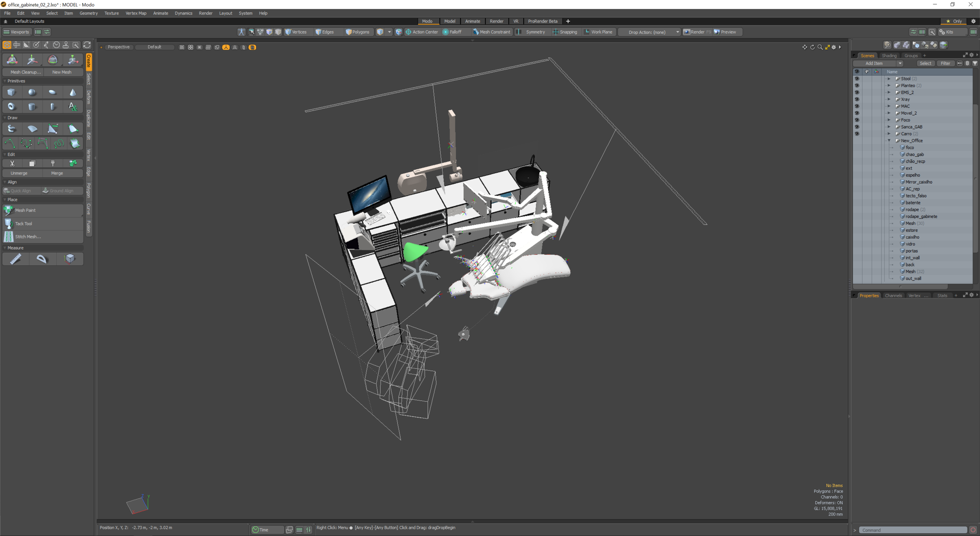Hide the Stool group visibility eye
This screenshot has width=980, height=536.
point(857,79)
